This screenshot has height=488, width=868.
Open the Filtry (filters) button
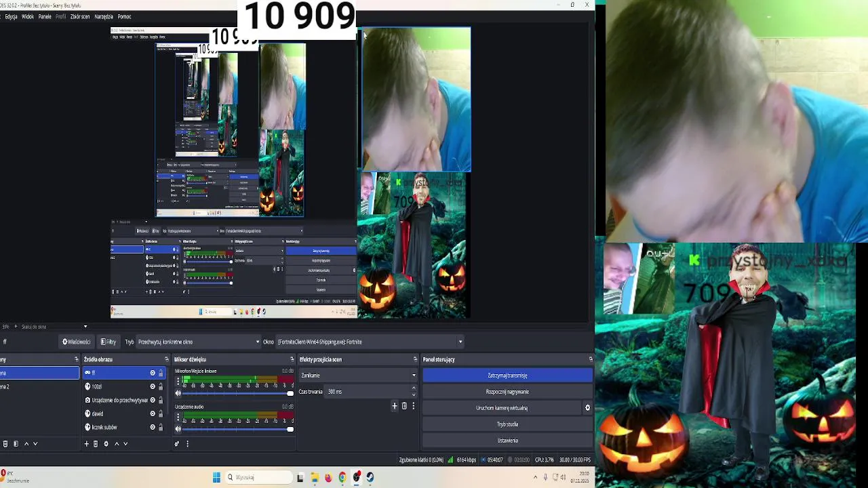coord(108,342)
